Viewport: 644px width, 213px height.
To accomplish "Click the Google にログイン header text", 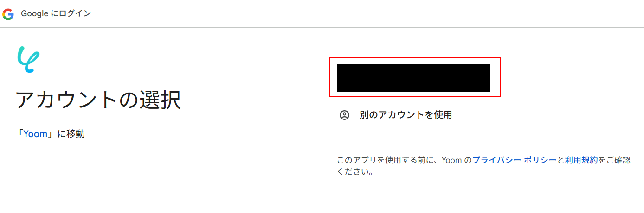I will click(x=56, y=14).
